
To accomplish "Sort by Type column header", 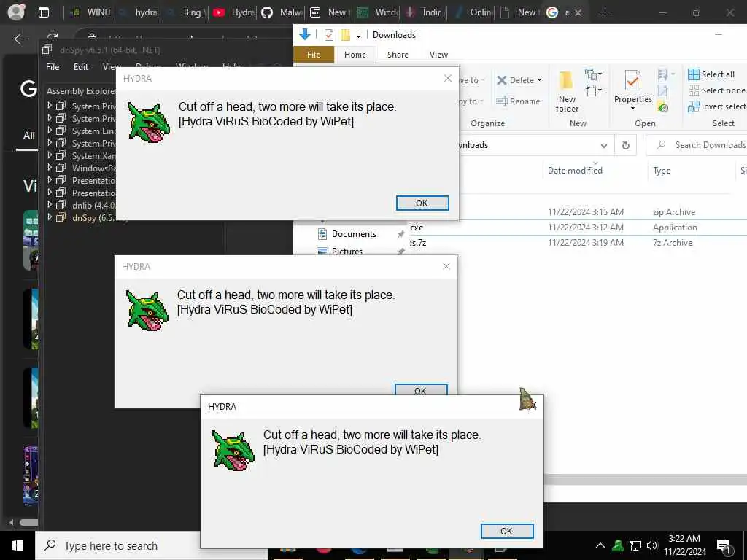I will (662, 171).
